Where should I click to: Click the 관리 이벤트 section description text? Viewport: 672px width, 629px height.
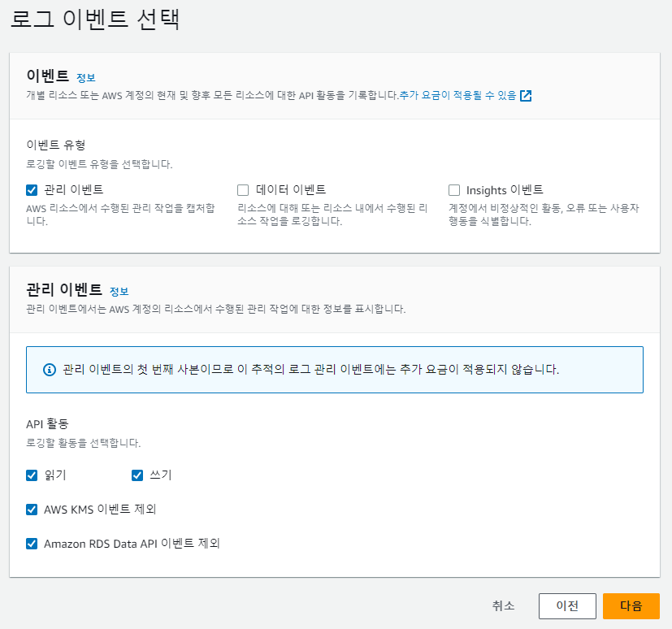[215, 309]
